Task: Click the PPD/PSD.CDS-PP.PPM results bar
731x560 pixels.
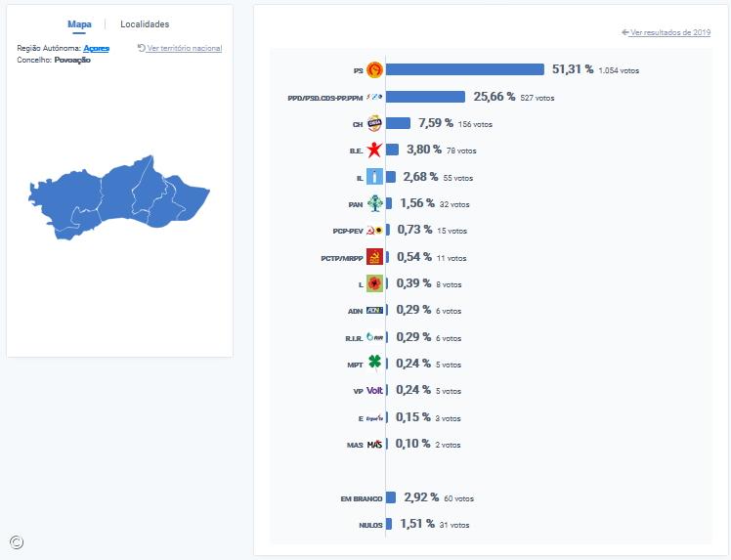Action: point(425,97)
